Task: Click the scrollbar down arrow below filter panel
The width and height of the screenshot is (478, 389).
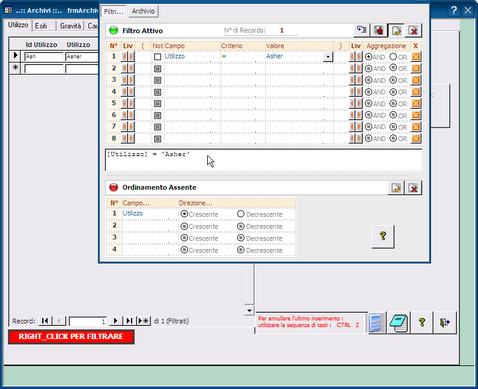Action: pyautogui.click(x=249, y=310)
